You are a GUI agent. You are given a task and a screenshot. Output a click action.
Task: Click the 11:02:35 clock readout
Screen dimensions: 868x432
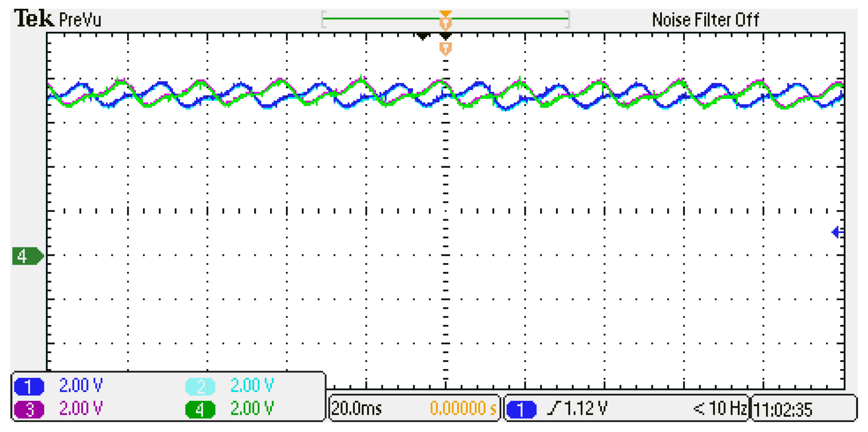point(783,409)
